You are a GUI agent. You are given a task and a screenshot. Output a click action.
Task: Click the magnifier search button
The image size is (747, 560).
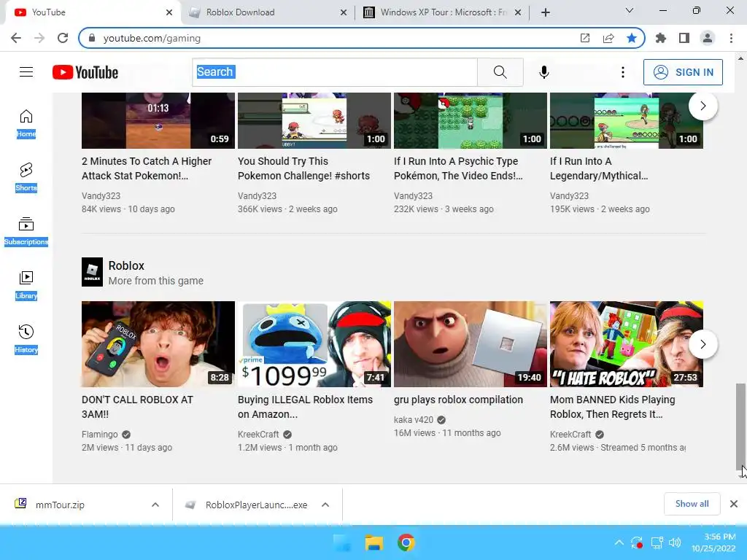coord(500,72)
